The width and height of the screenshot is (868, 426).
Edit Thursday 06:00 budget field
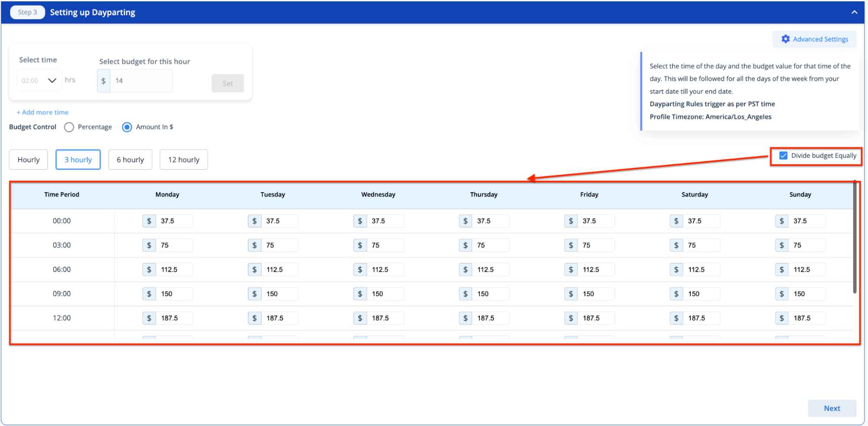tap(491, 270)
